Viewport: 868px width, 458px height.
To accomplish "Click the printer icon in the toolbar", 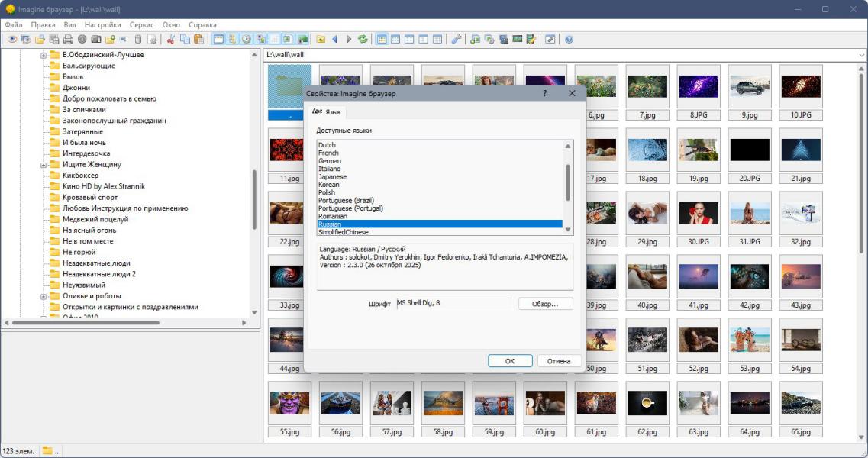I will pyautogui.click(x=68, y=39).
